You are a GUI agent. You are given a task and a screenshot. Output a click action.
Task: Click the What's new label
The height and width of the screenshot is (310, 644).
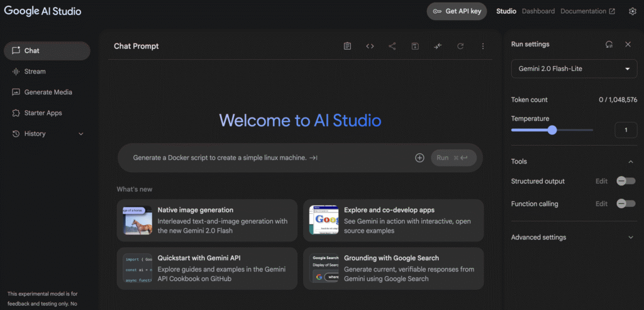[x=135, y=189]
